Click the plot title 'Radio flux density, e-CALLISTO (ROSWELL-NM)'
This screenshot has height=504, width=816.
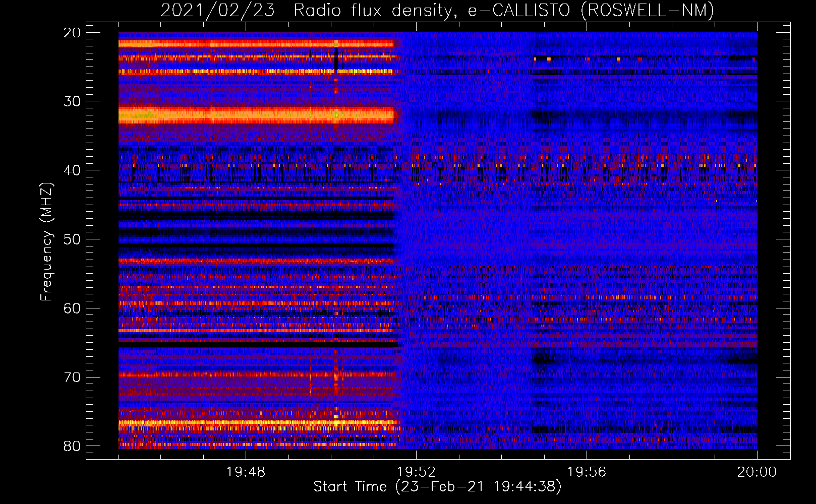pos(504,10)
